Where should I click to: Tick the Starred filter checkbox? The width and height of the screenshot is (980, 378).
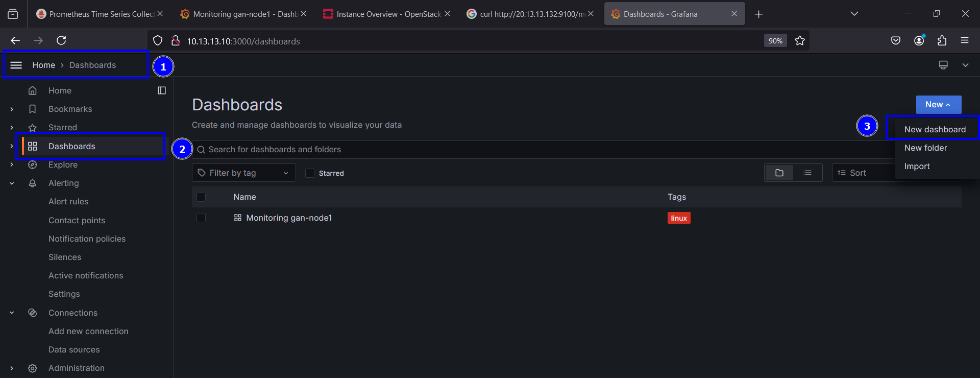(310, 173)
